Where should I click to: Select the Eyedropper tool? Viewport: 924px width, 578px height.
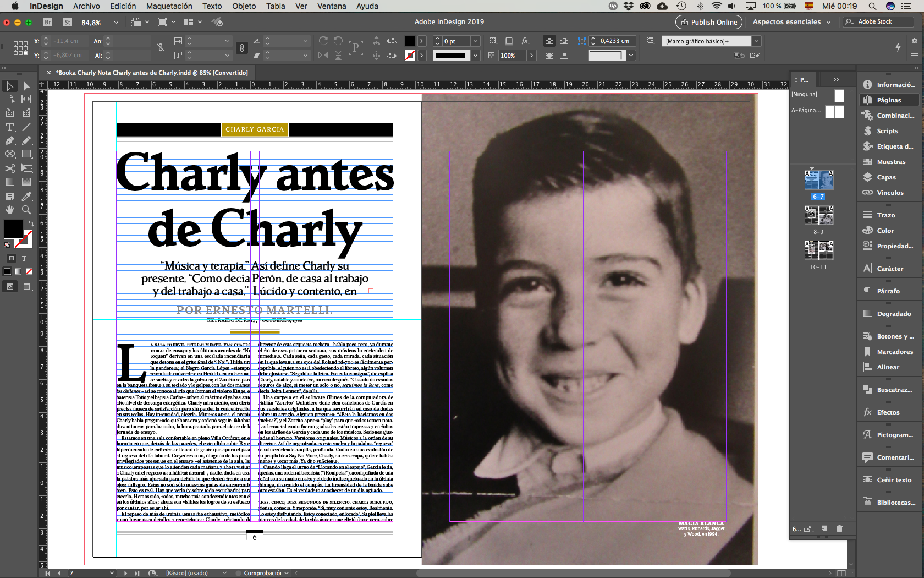click(x=26, y=197)
